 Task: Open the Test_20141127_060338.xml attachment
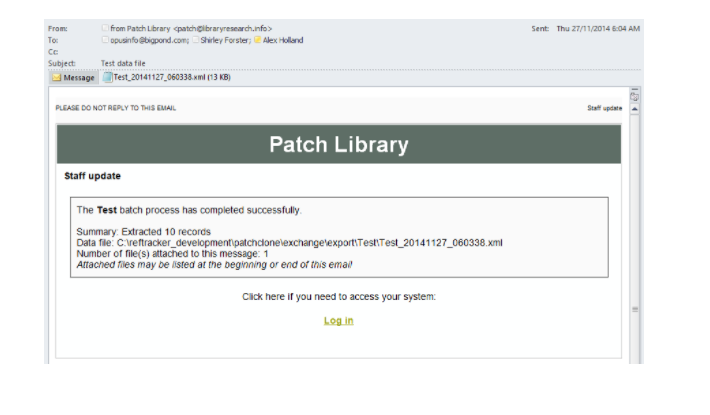(167, 77)
